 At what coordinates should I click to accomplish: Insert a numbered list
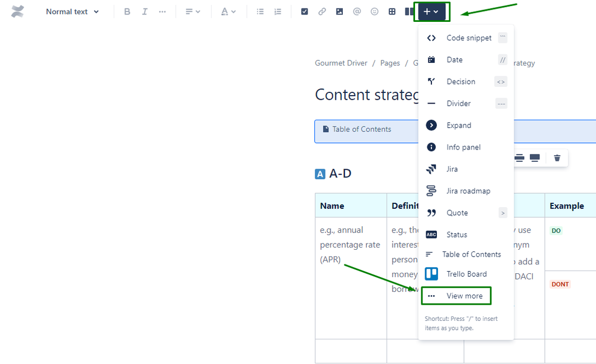click(277, 12)
